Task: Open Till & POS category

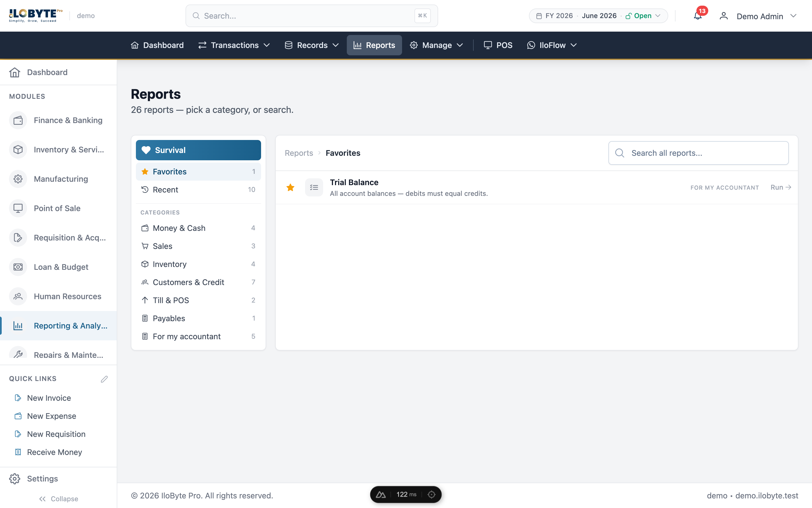Action: tap(198, 300)
